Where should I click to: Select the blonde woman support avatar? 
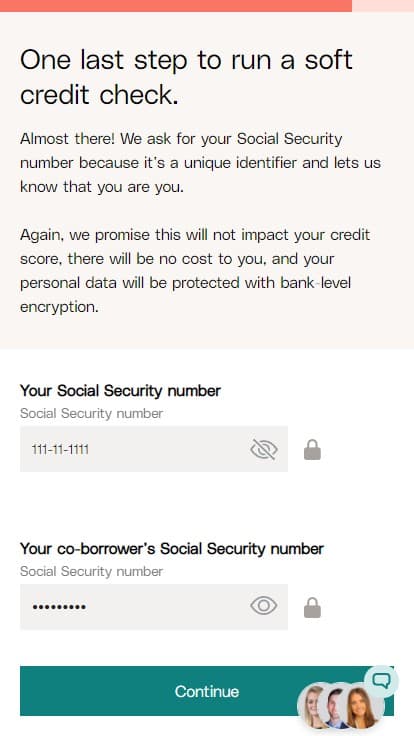click(312, 707)
